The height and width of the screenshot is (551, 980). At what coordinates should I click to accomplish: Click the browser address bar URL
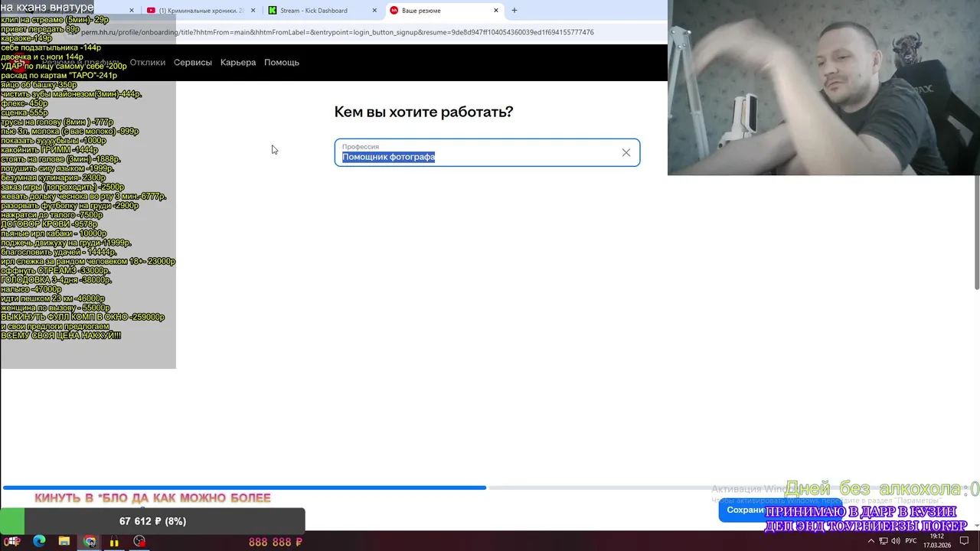tap(337, 32)
